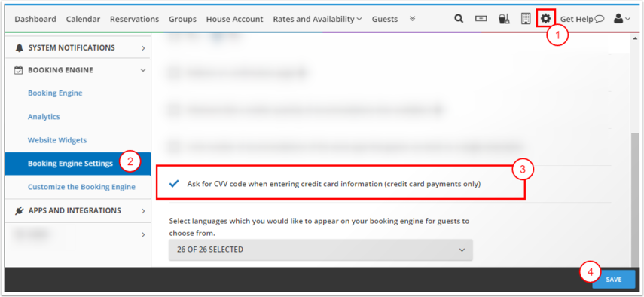Expand Apps and Integrations section
The height and width of the screenshot is (297, 644).
point(78,211)
